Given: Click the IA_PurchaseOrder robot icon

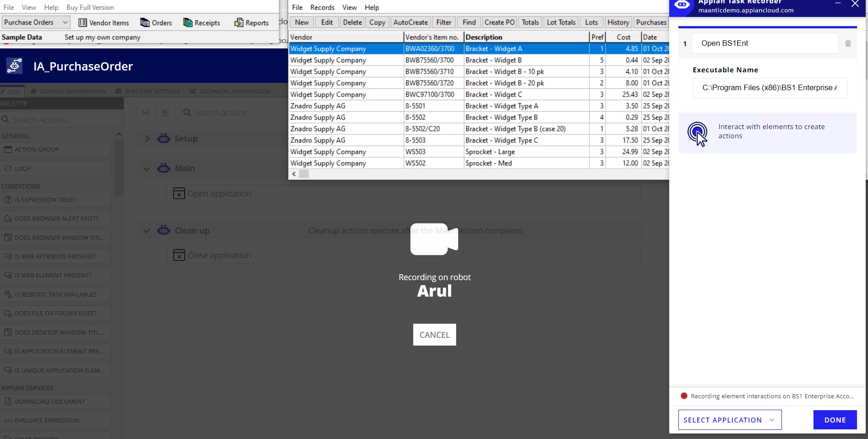Looking at the screenshot, I should 14,66.
